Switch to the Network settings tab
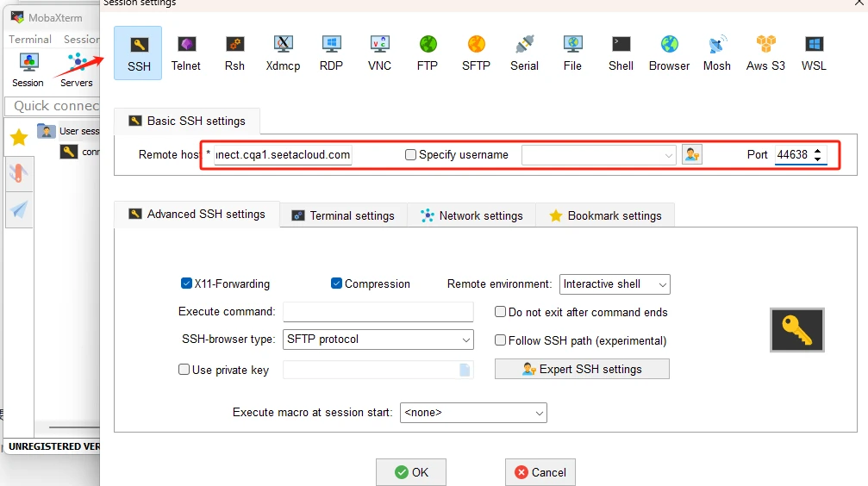The image size is (868, 486). [x=471, y=216]
